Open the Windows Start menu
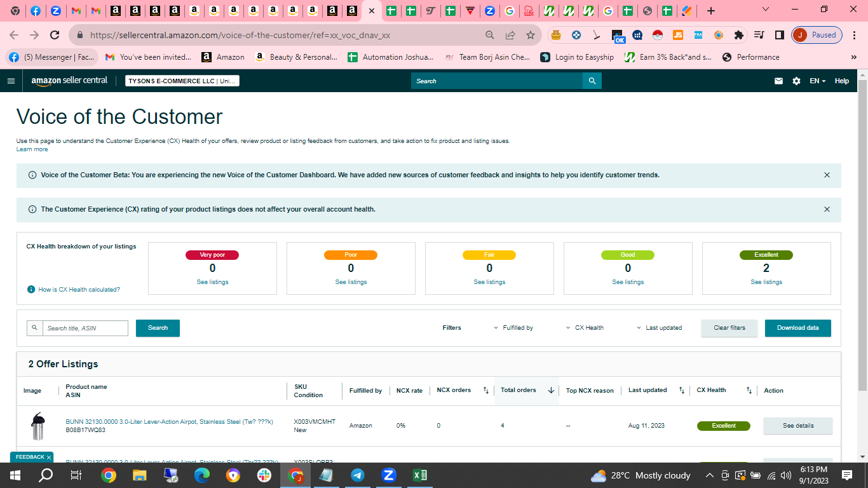The image size is (868, 488). pos(15,475)
